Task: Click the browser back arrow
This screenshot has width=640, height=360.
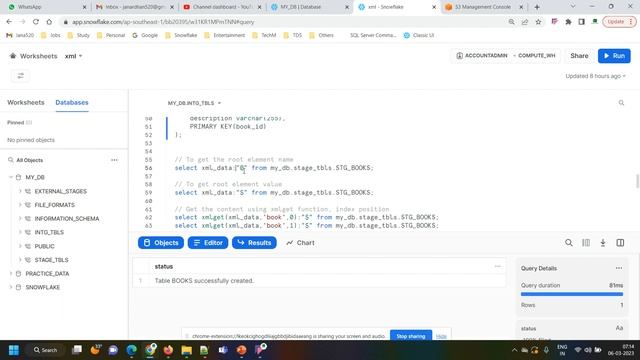Action: 9,22
